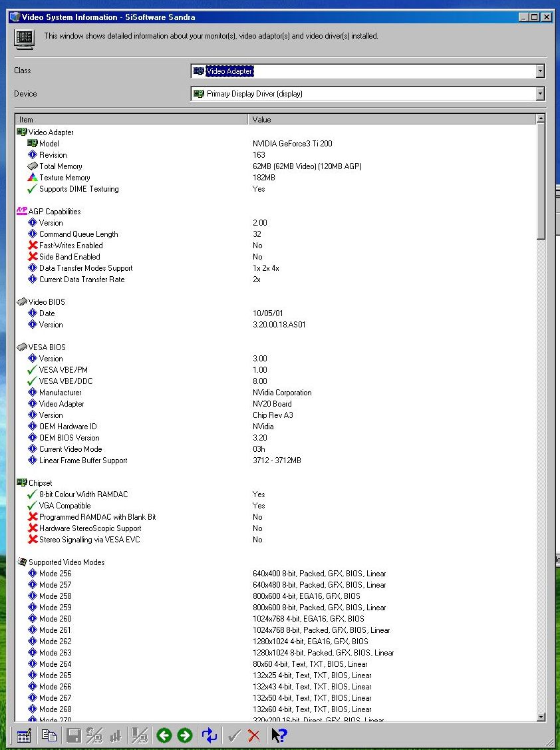Click the Supported Video Modes section icon
Viewport: 560px width, 750px height.
pos(21,562)
